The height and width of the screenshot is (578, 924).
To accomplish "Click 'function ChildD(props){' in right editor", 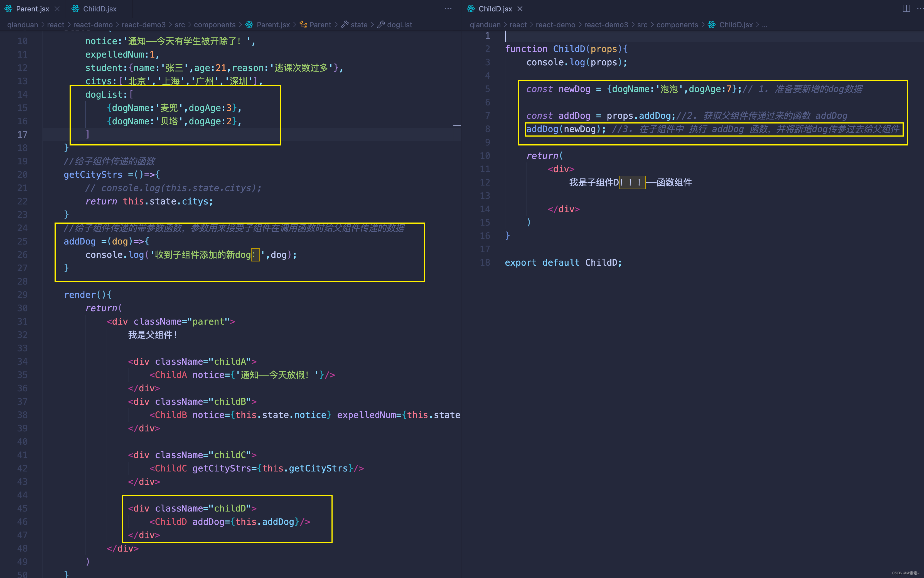I will point(566,49).
